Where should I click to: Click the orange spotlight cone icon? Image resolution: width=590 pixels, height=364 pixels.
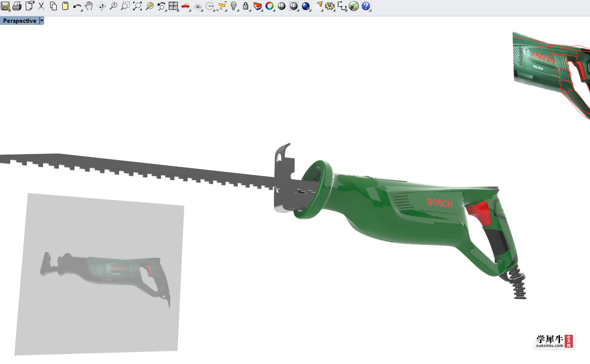pyautogui.click(x=319, y=6)
